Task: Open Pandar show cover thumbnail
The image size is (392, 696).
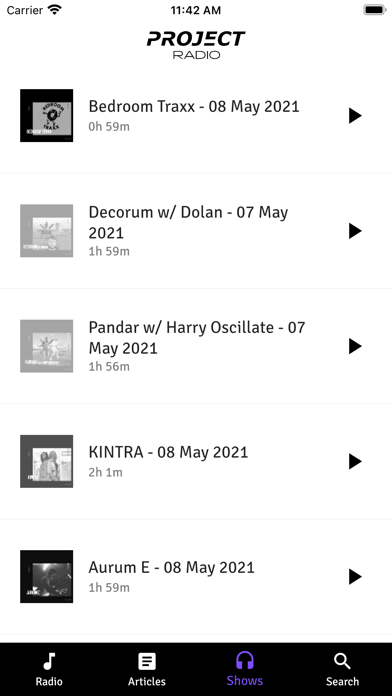Action: [x=47, y=346]
